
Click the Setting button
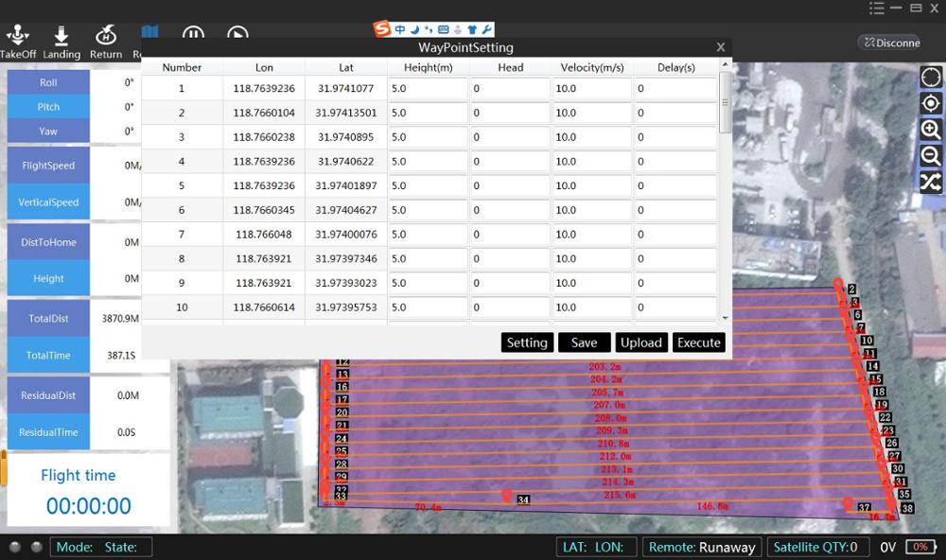click(527, 342)
